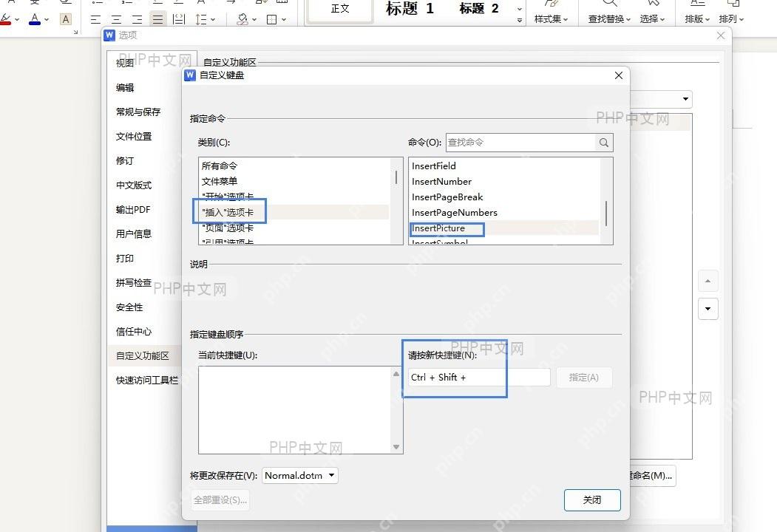The width and height of the screenshot is (777, 532).
Task: Click the 关闭 button
Action: coord(592,499)
